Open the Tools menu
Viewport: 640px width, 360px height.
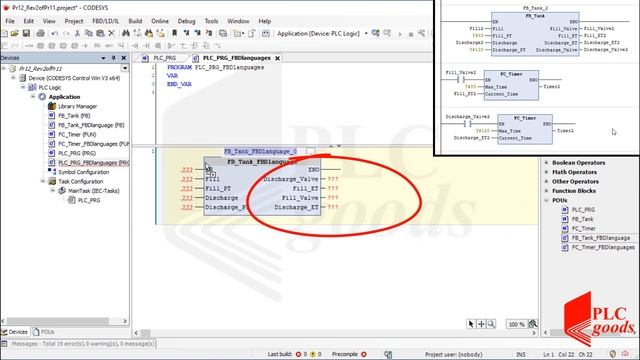pyautogui.click(x=211, y=21)
